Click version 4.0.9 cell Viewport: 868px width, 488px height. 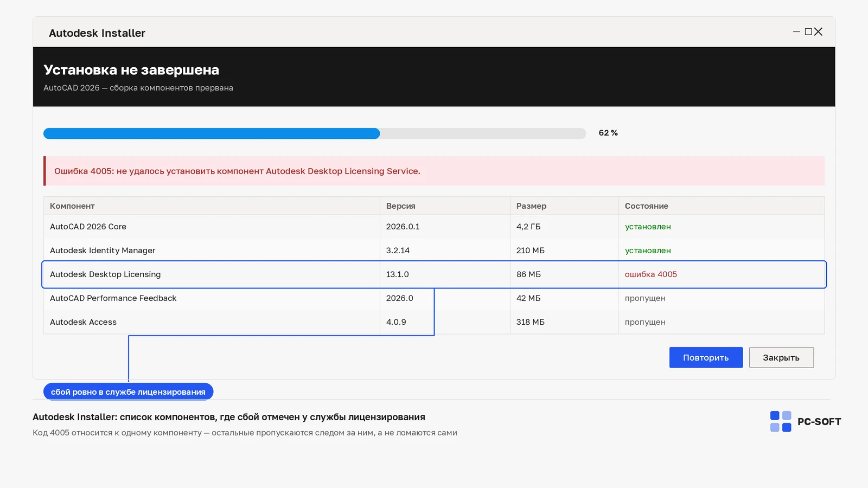pyautogui.click(x=396, y=322)
